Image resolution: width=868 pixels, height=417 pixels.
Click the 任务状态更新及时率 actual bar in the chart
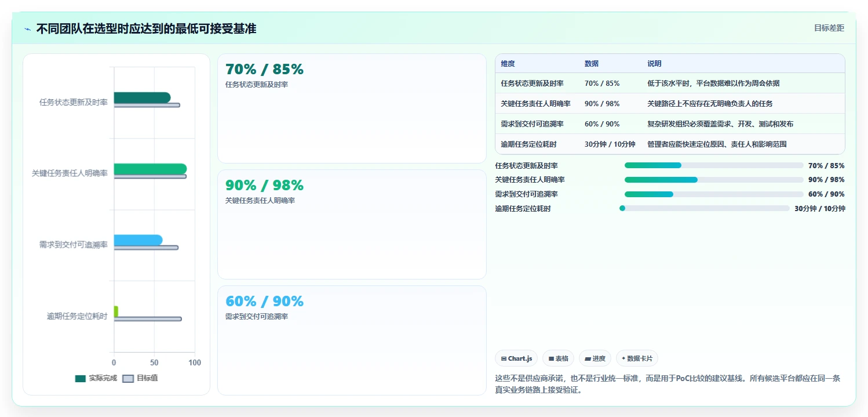tap(142, 97)
